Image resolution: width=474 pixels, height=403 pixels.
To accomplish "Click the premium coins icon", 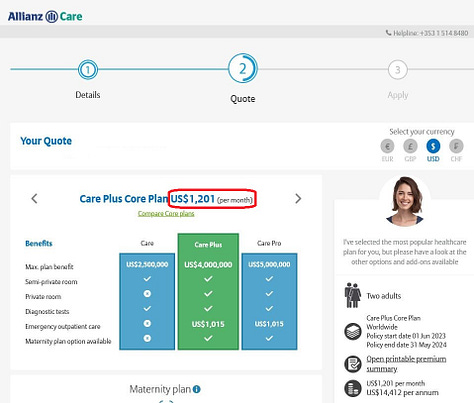I will click(353, 388).
